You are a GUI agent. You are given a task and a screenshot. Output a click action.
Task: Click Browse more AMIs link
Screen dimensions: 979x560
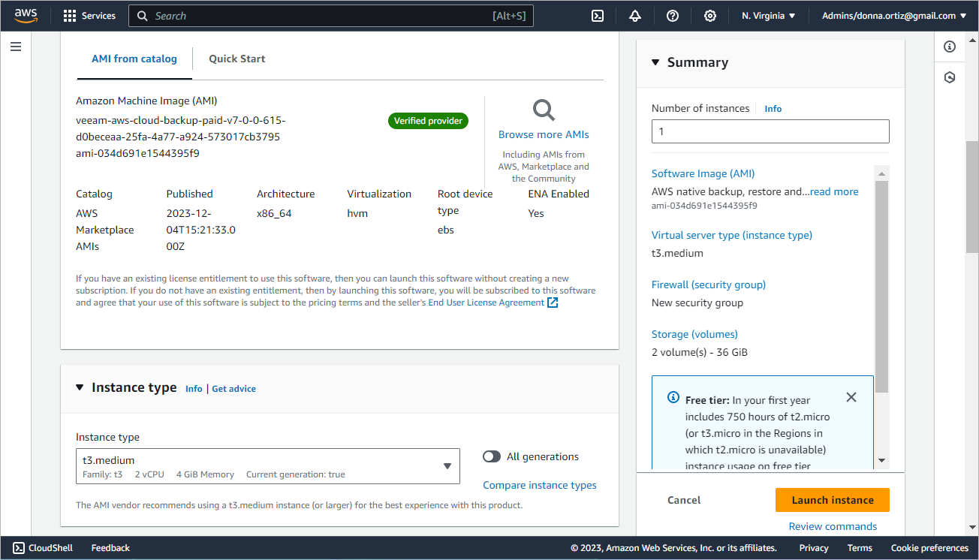pos(544,134)
